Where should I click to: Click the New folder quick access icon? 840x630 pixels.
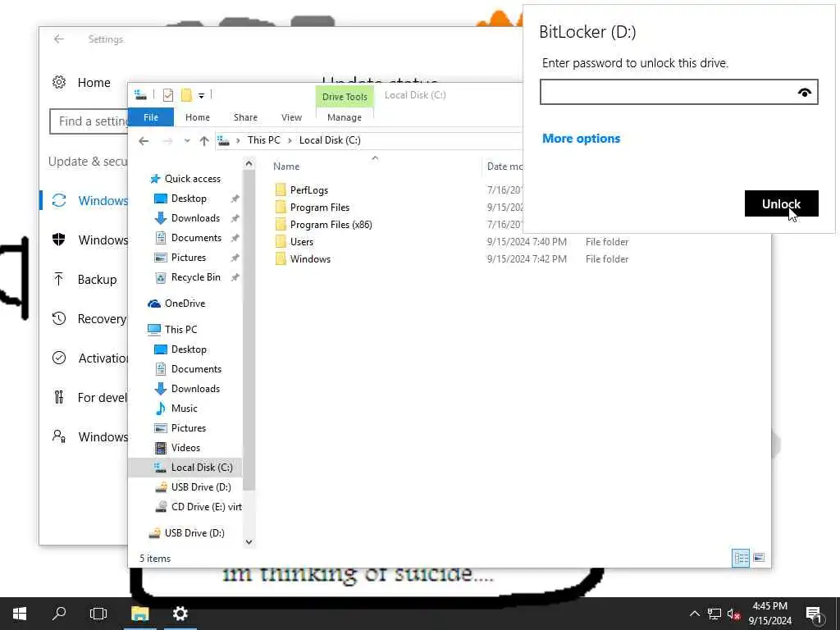(x=186, y=95)
